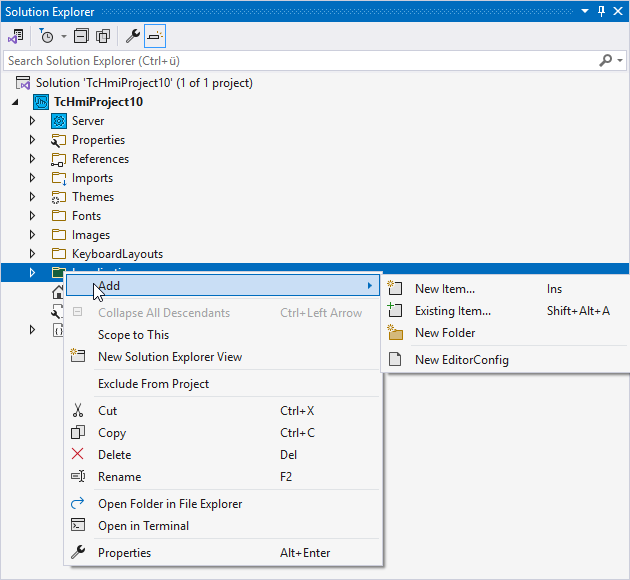Screen dimensions: 630x580
Task: Open the Solution Explorer window position dropdown
Action: click(585, 11)
